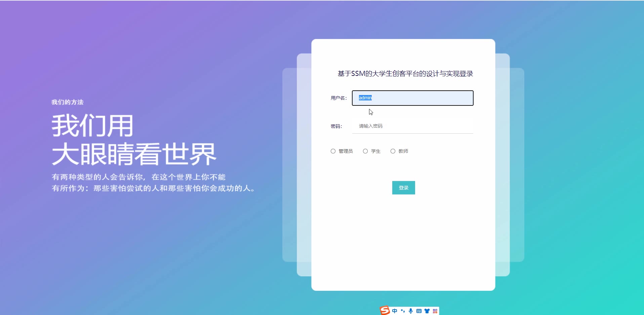The height and width of the screenshot is (315, 644).
Task: Activate voice input microphone icon
Action: tap(411, 311)
